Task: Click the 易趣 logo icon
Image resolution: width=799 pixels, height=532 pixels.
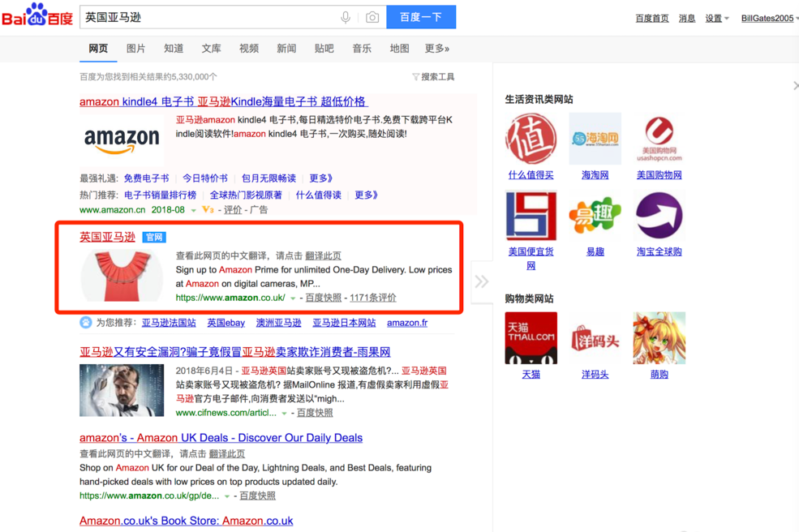Action: point(595,215)
